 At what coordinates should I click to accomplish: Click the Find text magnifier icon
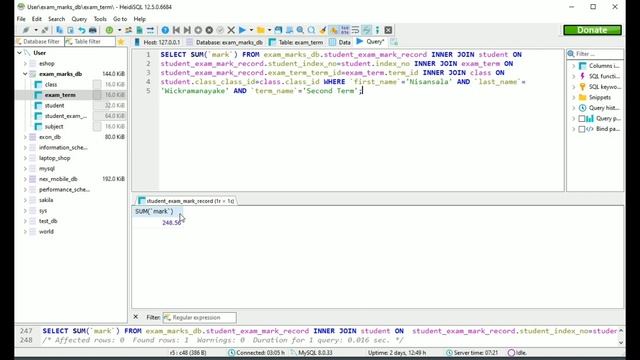pyautogui.click(x=300, y=30)
